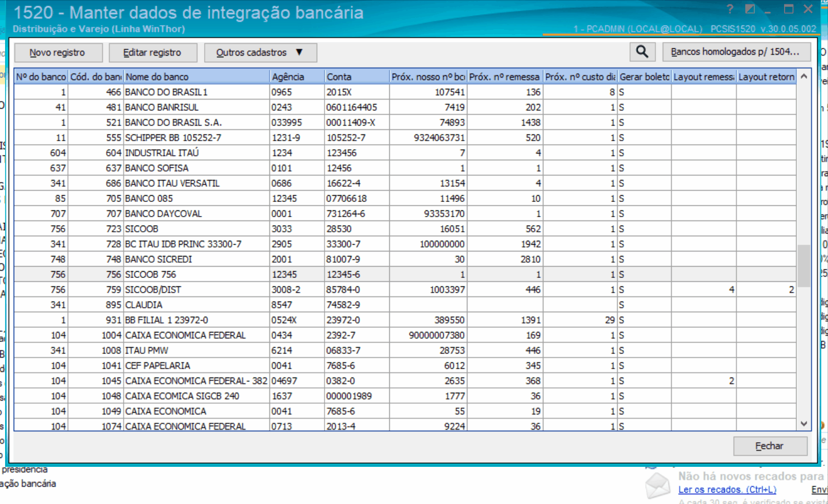Select the BANCO SICREDI row
The height and width of the screenshot is (504, 828).
coord(225,259)
